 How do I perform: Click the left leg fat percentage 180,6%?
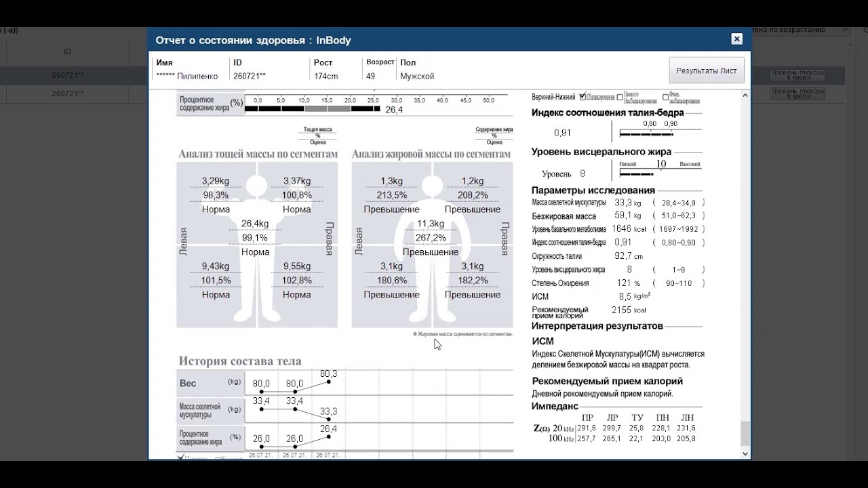point(391,281)
